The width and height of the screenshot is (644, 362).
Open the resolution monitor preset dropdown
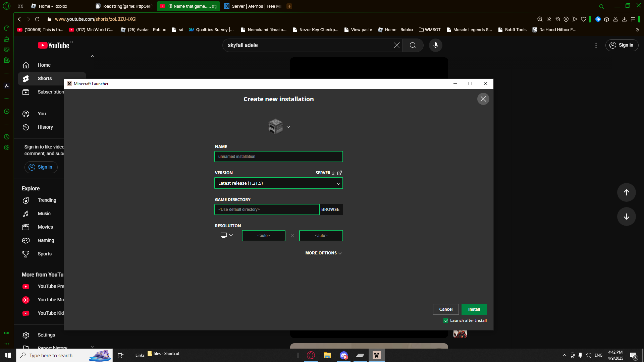click(x=227, y=235)
